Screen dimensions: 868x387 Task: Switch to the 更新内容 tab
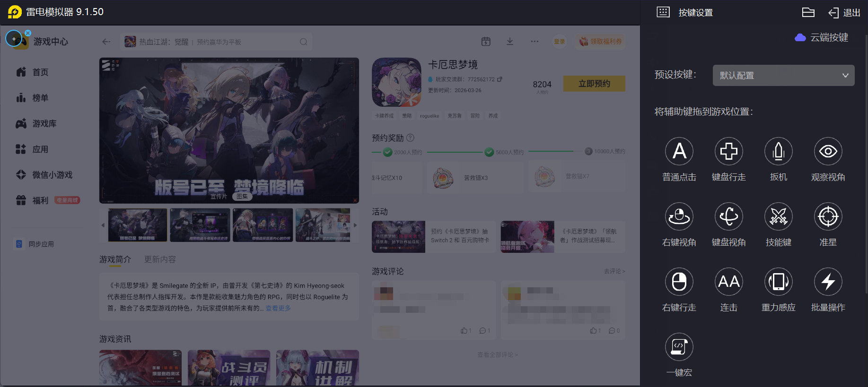[160, 259]
